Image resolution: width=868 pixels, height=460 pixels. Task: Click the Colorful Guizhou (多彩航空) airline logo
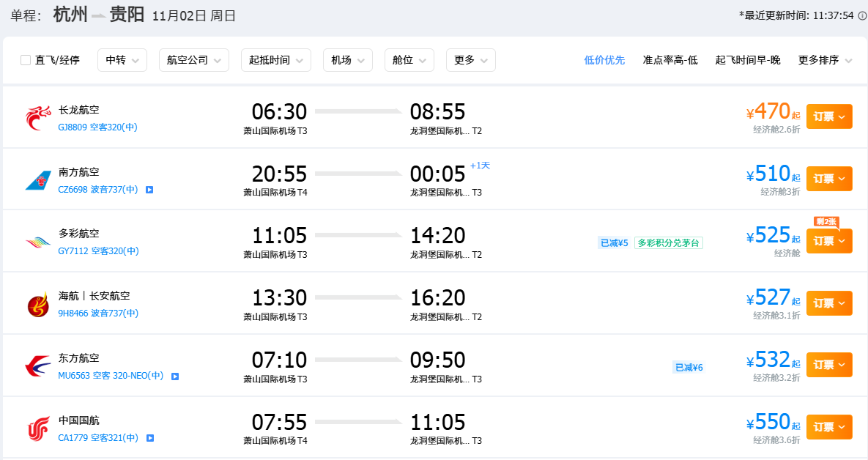pos(39,242)
